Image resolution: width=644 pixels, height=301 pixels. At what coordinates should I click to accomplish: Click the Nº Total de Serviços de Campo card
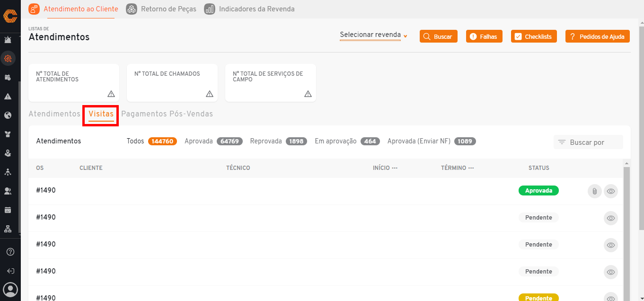pos(271,83)
